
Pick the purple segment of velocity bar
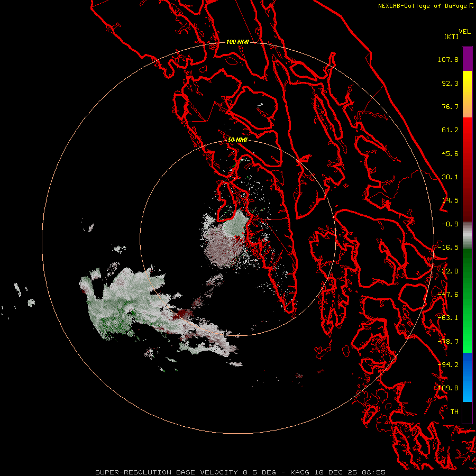(467, 59)
